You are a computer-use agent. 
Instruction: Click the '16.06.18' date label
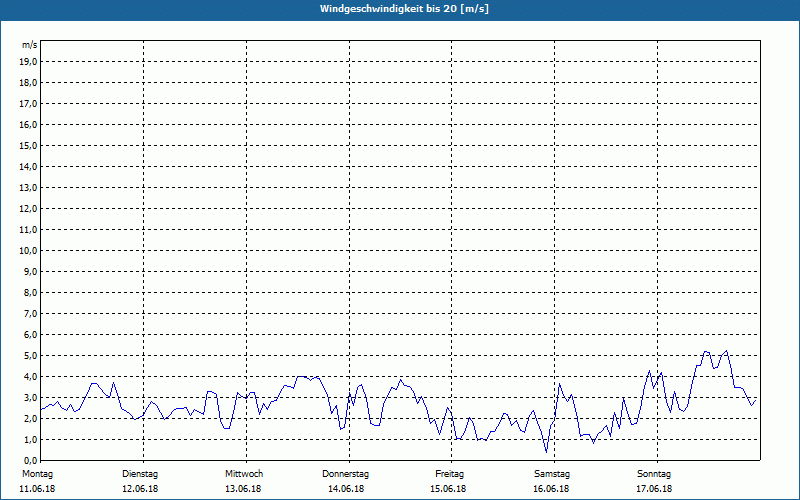click(551, 489)
